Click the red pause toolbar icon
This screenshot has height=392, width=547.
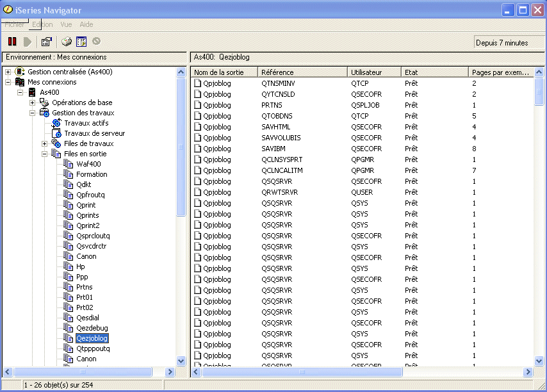pyautogui.click(x=12, y=42)
